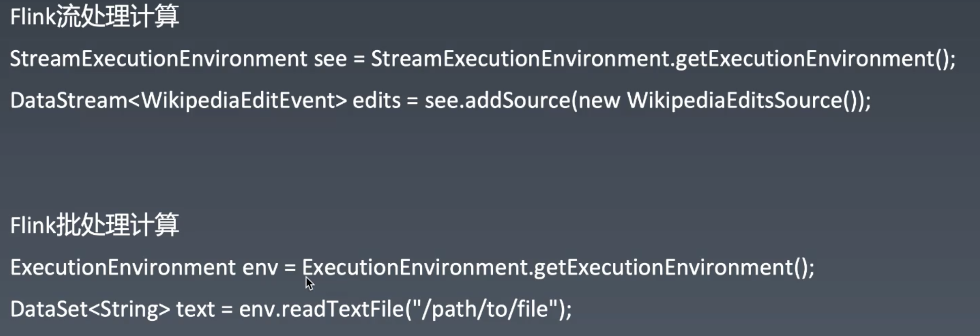The image size is (980, 336).
Task: Click the "new" keyword
Action: click(599, 101)
